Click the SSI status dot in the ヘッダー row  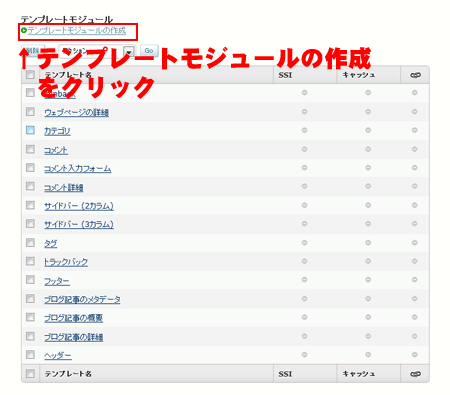click(x=304, y=355)
